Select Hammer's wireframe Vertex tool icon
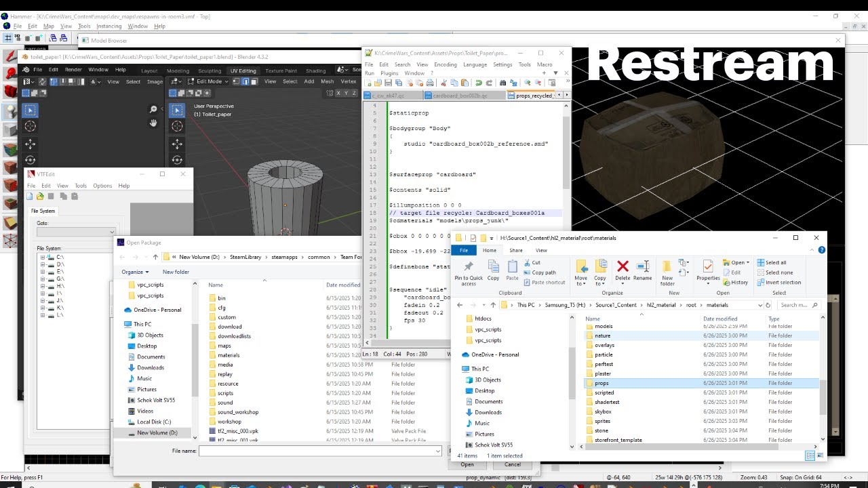The height and width of the screenshot is (488, 868). (10, 241)
